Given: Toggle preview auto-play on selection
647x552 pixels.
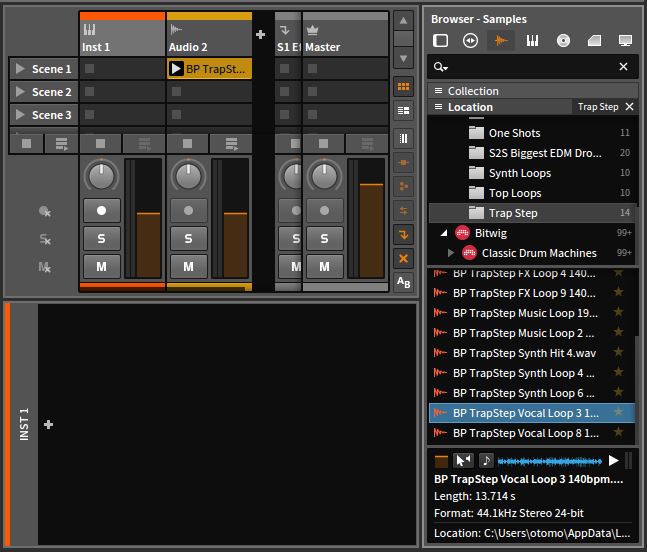Looking at the screenshot, I should click(463, 460).
